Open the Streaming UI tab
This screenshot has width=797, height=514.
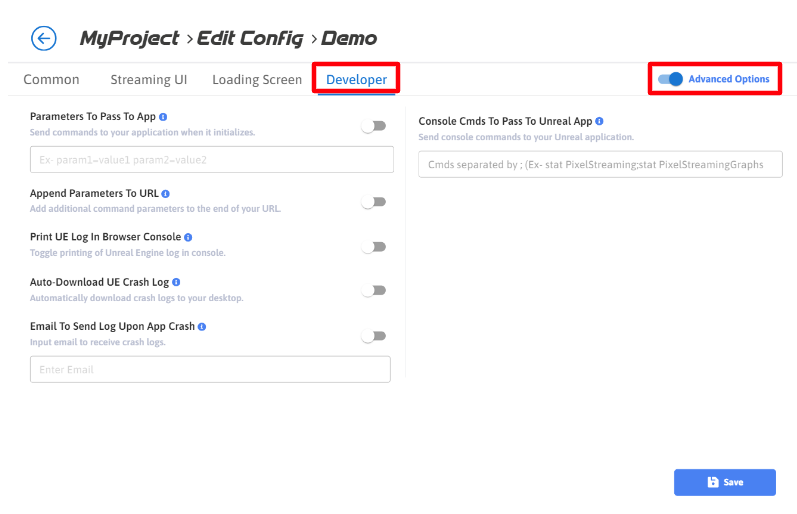click(x=148, y=80)
